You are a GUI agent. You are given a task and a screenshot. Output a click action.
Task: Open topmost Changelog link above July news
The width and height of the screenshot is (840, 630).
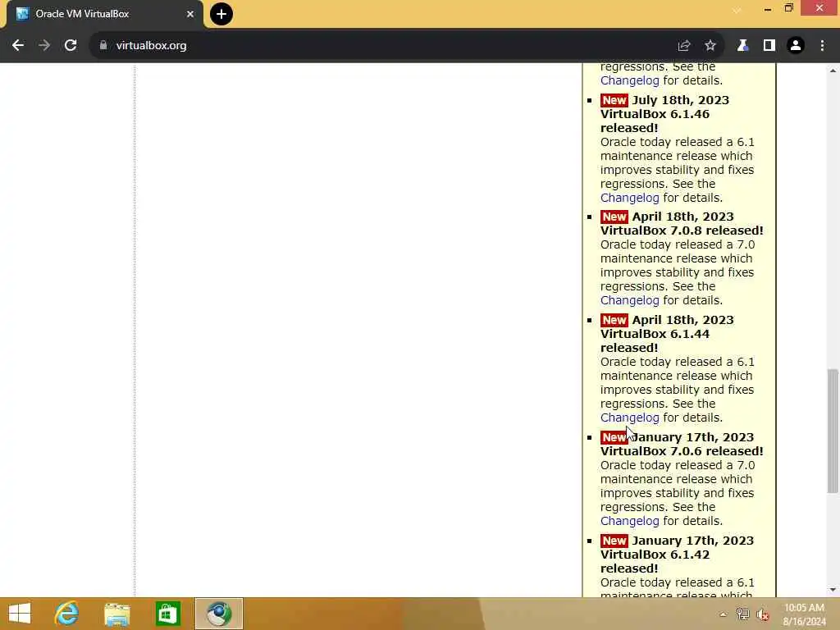tap(629, 80)
